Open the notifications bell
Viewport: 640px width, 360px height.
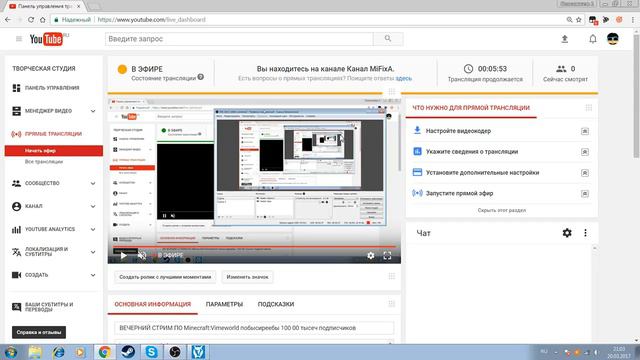pos(593,39)
